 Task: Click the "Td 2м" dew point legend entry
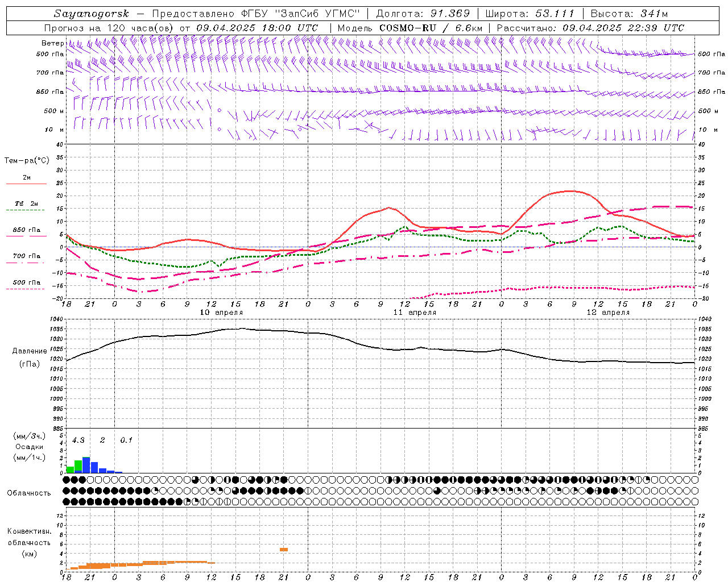tap(26, 203)
